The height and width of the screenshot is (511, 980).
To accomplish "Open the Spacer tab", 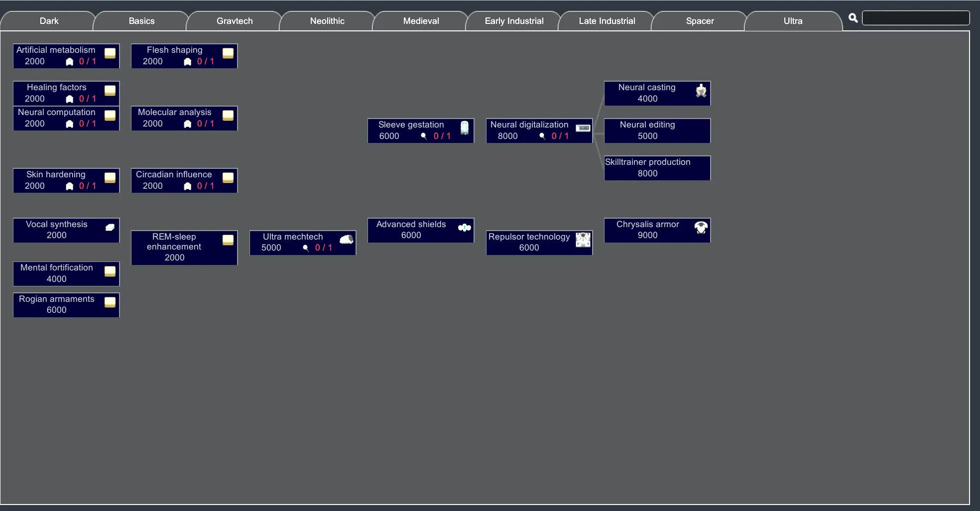I will tap(700, 21).
